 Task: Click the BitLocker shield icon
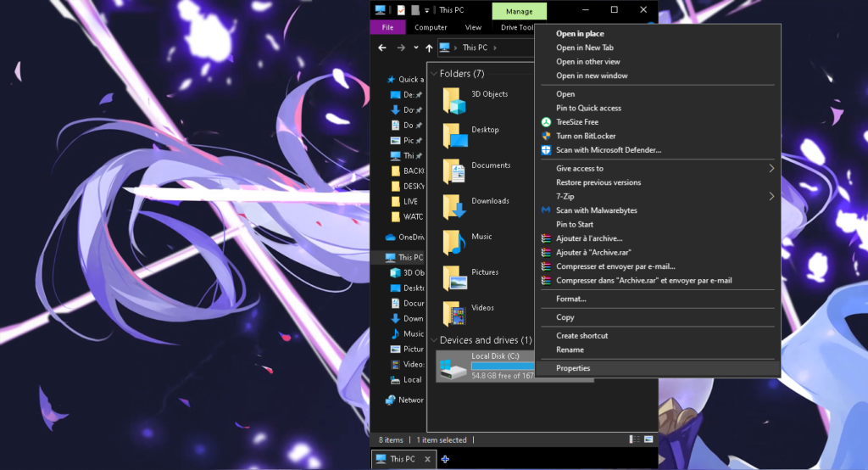[546, 136]
